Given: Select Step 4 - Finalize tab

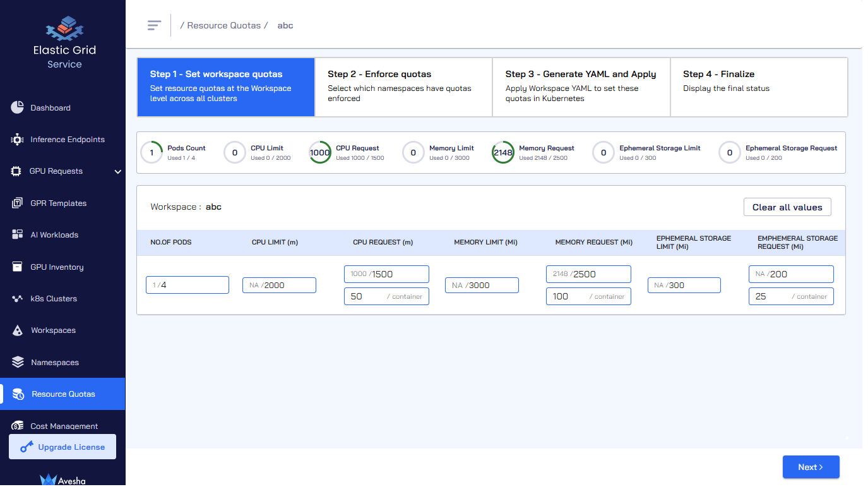Looking at the screenshot, I should pyautogui.click(x=758, y=87).
